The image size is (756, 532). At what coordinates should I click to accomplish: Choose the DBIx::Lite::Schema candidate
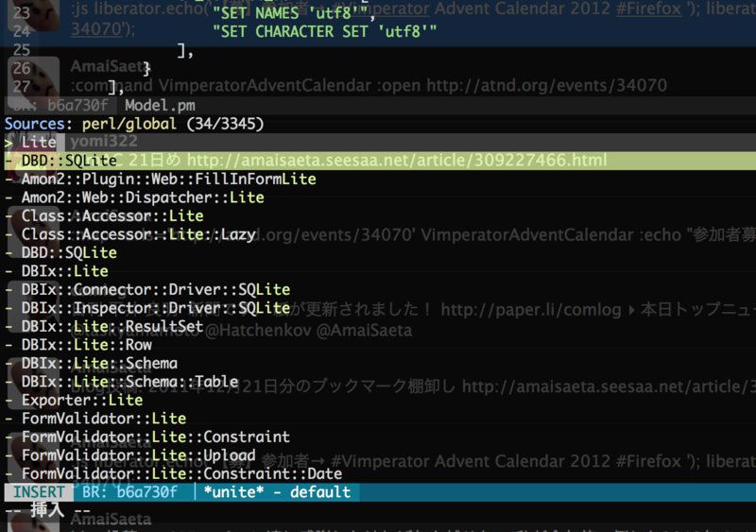point(99,363)
